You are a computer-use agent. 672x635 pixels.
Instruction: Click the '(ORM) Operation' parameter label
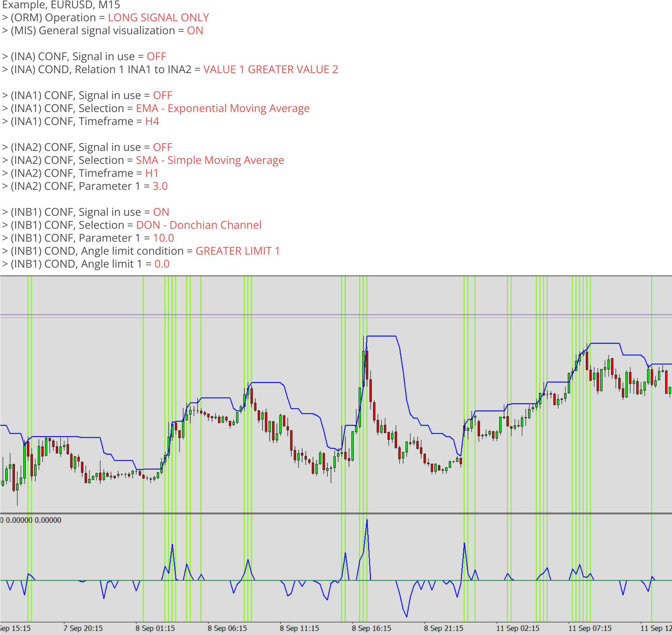point(53,18)
